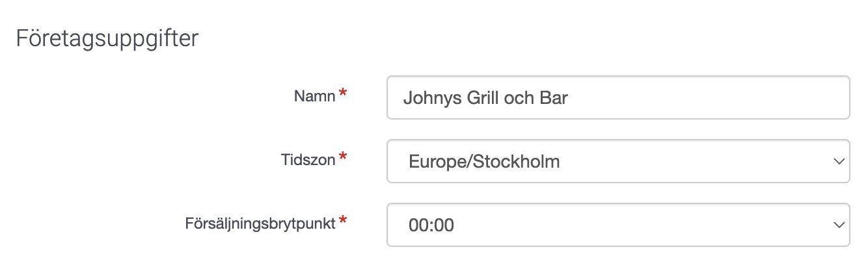This screenshot has width=868, height=256.
Task: Click the Tidszon field label
Action: click(307, 160)
